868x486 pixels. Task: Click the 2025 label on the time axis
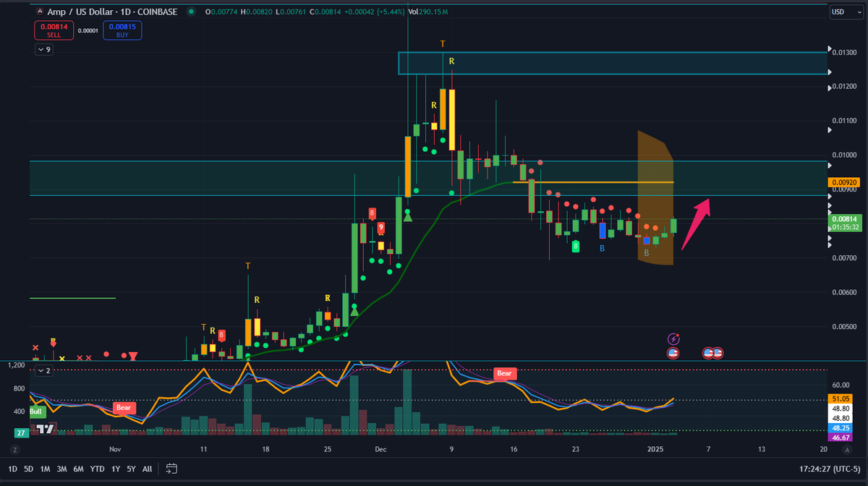point(655,449)
